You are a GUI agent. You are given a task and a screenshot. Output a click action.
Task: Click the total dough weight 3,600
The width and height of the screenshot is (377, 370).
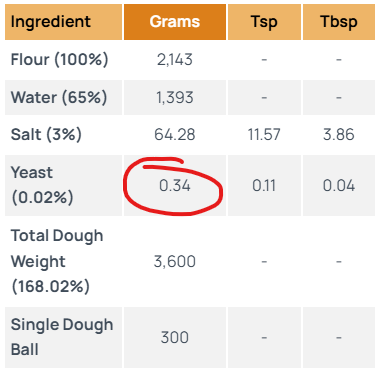point(175,261)
